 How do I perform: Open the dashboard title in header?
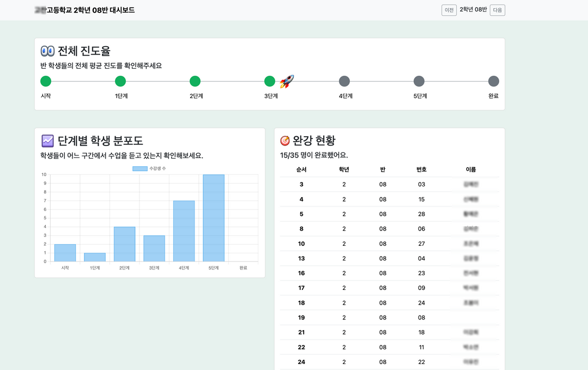tap(84, 10)
